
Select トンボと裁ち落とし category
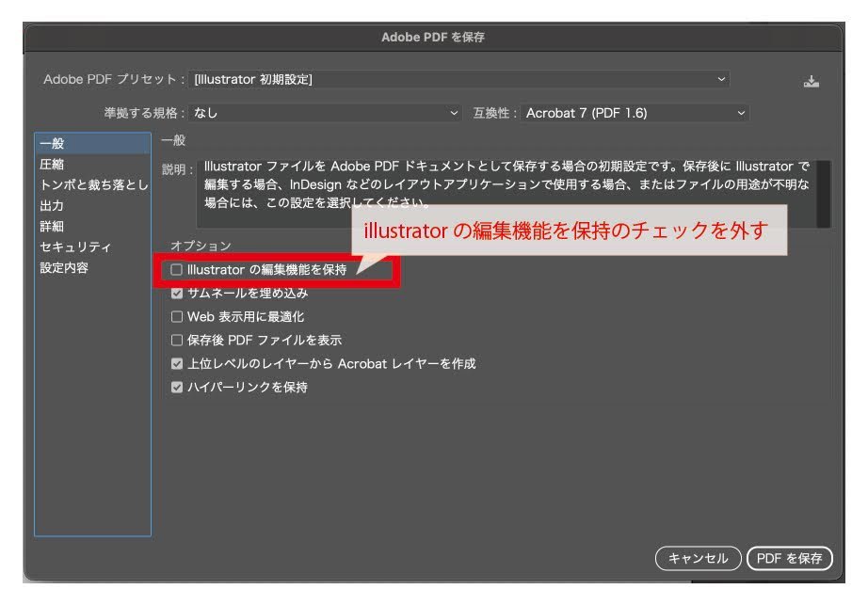click(x=92, y=184)
